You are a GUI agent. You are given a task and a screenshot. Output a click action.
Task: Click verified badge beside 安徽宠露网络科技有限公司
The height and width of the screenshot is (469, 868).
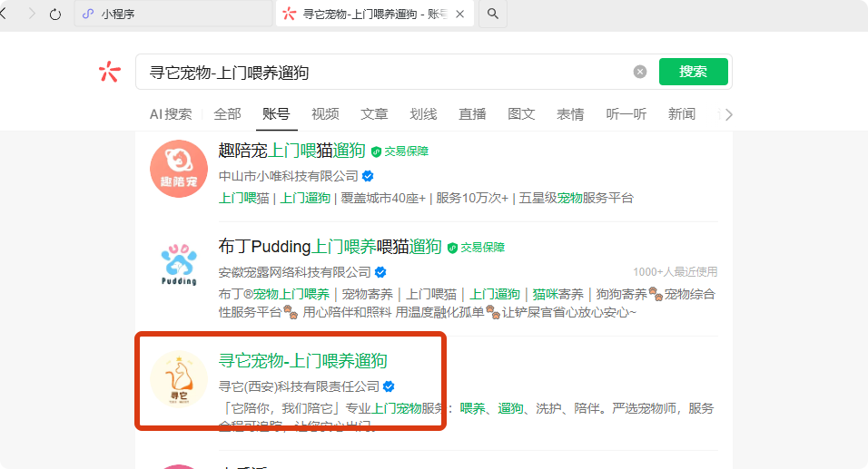click(x=380, y=272)
